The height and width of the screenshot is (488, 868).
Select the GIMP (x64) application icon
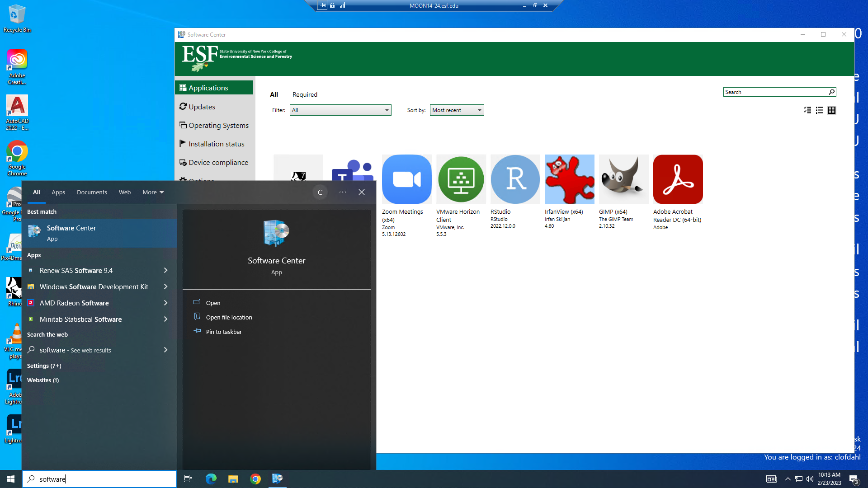(623, 179)
